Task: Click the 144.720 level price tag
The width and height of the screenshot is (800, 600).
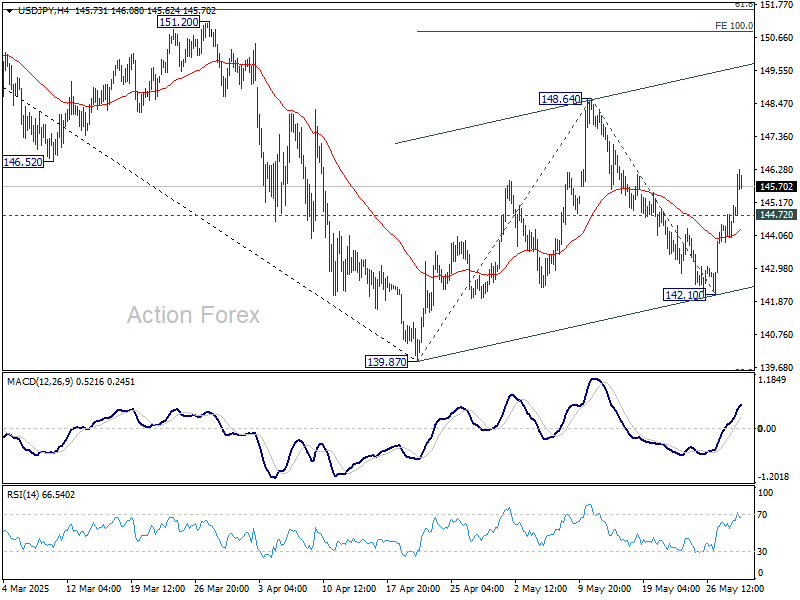Action: 777,215
